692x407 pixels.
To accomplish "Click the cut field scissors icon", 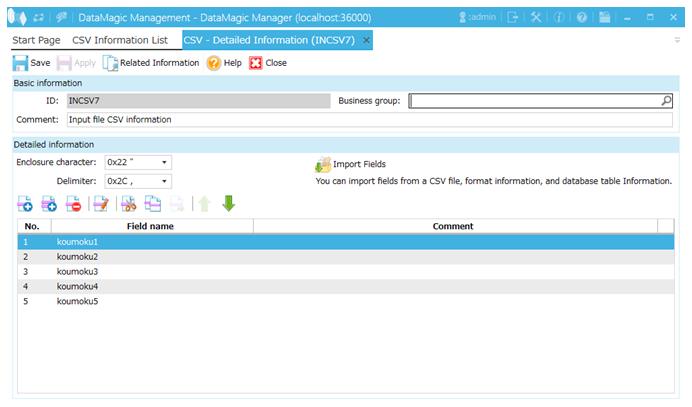I will click(127, 204).
